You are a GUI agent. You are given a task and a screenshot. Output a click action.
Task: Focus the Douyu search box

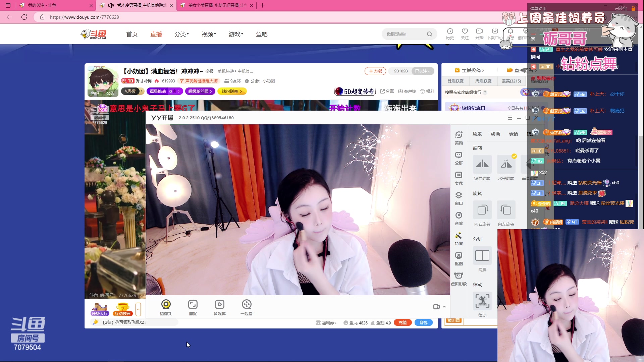coord(405,34)
